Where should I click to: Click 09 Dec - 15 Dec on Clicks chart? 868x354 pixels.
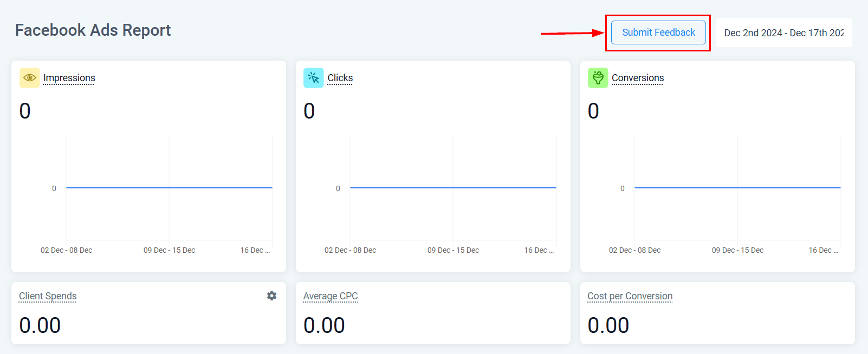coord(453,250)
